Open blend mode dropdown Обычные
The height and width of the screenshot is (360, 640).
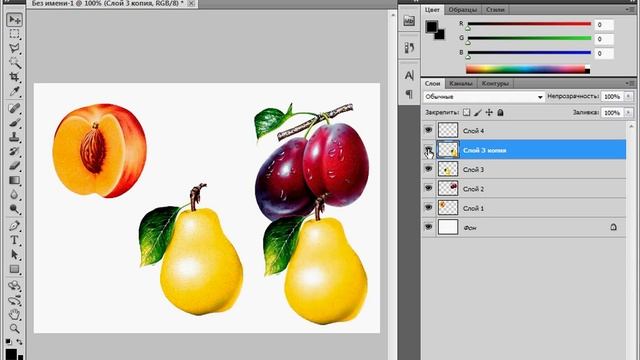coord(484,97)
